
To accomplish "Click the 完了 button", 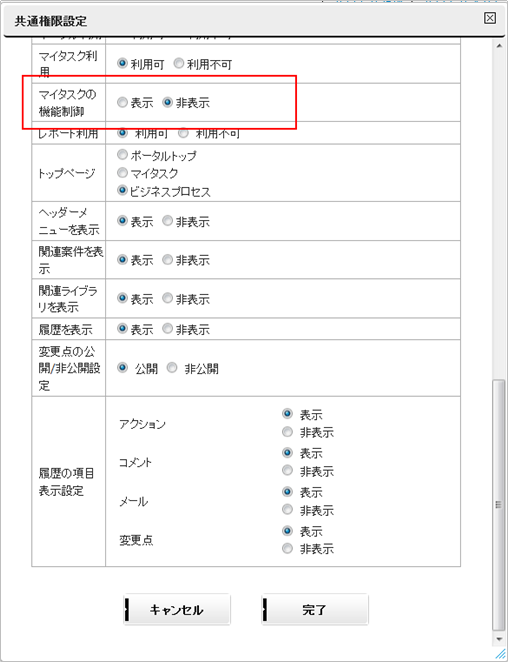I will [x=315, y=610].
